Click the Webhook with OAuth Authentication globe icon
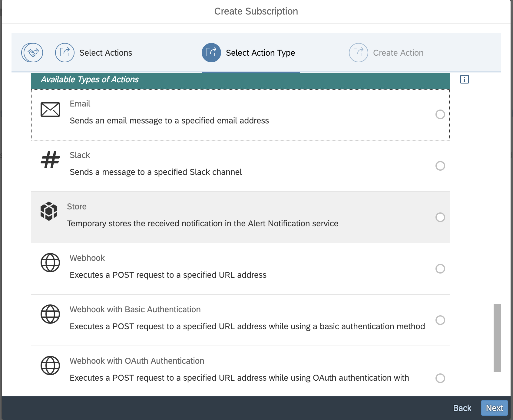This screenshot has height=420, width=513. click(50, 366)
